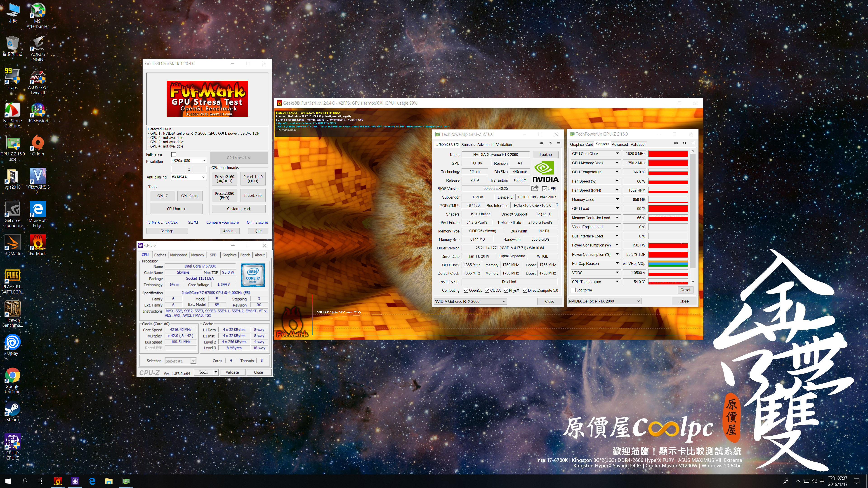Click Preset:2160 (4K/UHD) benchmark button

tap(224, 179)
